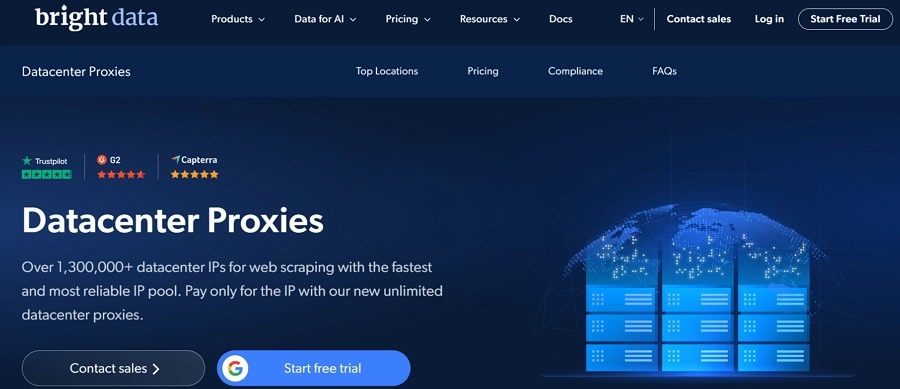Click the orange Capterra rating stars

click(195, 174)
